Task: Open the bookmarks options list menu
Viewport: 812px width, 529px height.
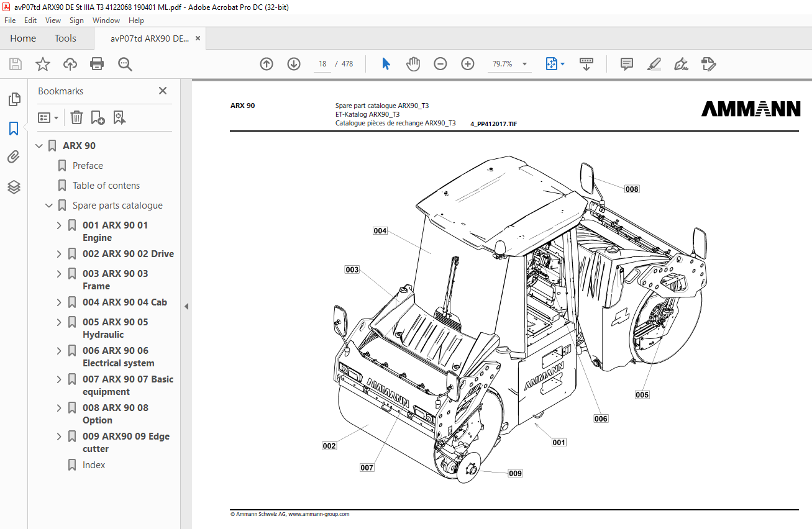Action: coord(48,117)
